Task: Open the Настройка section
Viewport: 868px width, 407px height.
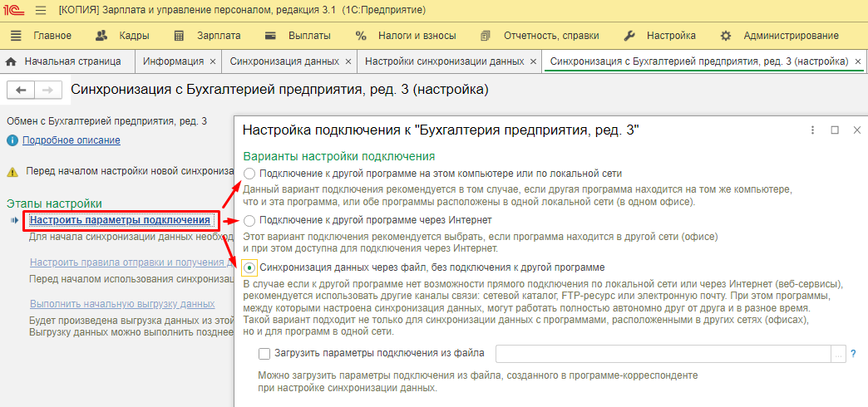Action: 671,36
